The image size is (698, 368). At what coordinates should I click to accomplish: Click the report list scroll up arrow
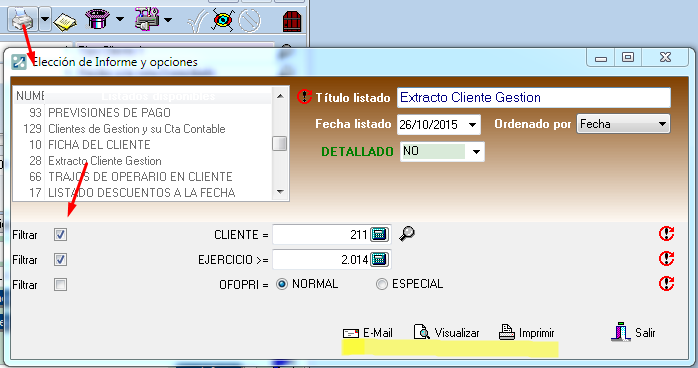pos(280,96)
